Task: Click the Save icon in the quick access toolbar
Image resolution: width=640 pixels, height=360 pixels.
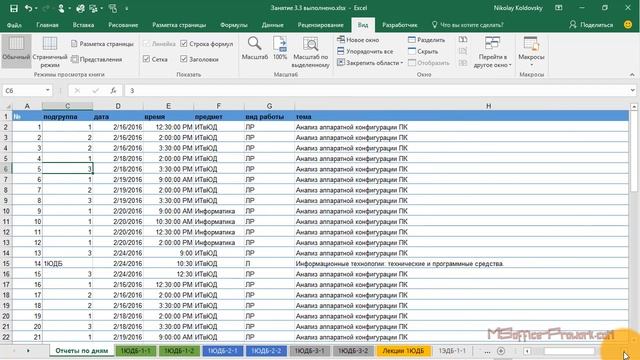Action: 13,8
